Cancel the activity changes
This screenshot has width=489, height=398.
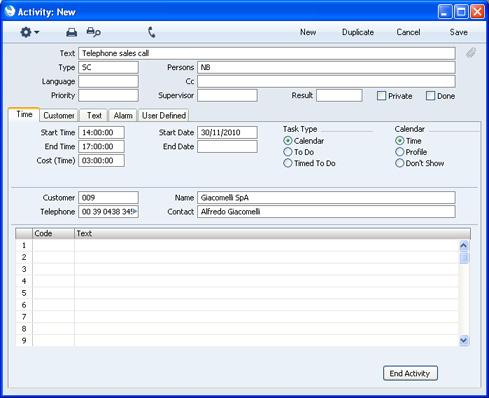(x=408, y=32)
